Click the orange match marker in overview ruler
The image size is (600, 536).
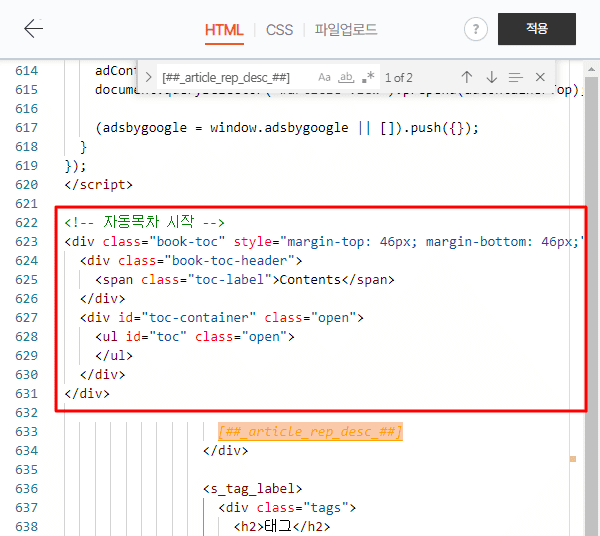tap(573, 459)
